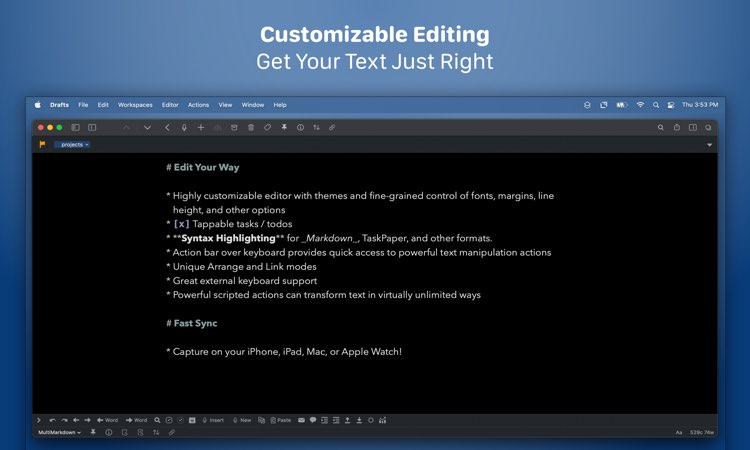The image size is (750, 450).
Task: Search drafts with top toolbar magnifier
Action: pos(661,128)
